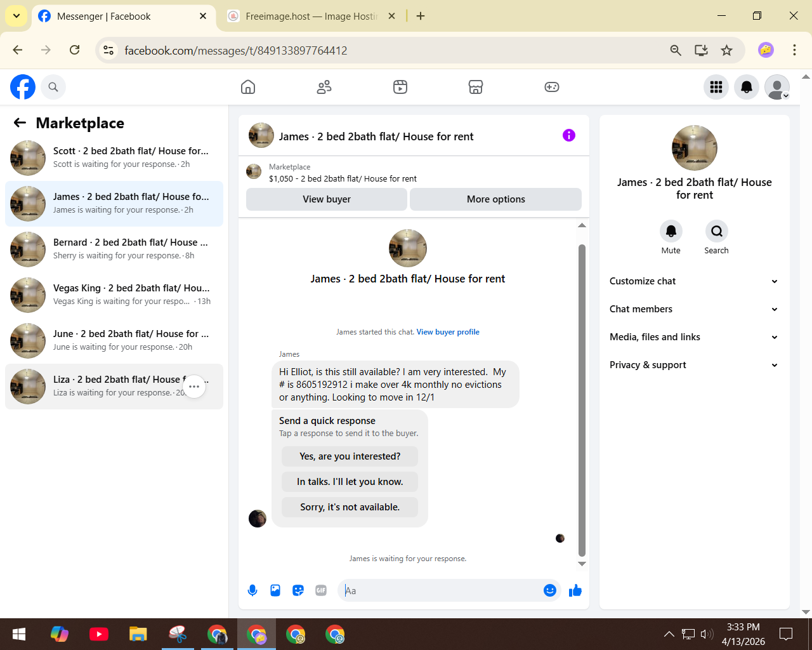This screenshot has width=812, height=650.
Task: Open the View buyer profile link
Action: coord(448,332)
